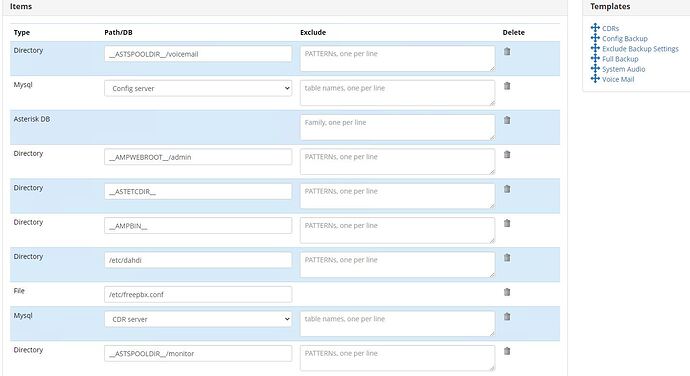Delete the __ASTETCDIR__ directory row
The height and width of the screenshot is (376, 690).
[x=507, y=189]
